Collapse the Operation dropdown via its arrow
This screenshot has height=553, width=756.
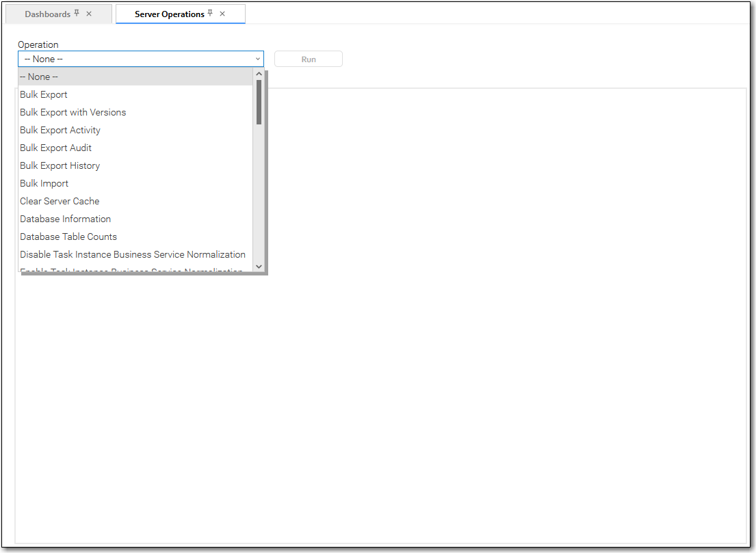(x=258, y=59)
